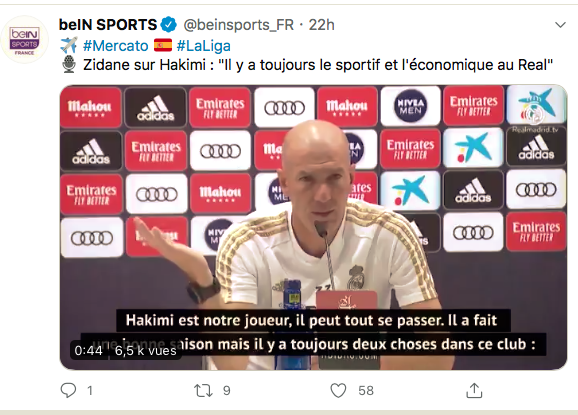This screenshot has height=415, width=578.
Task: Play the Zidane press conference video
Action: pos(313,227)
